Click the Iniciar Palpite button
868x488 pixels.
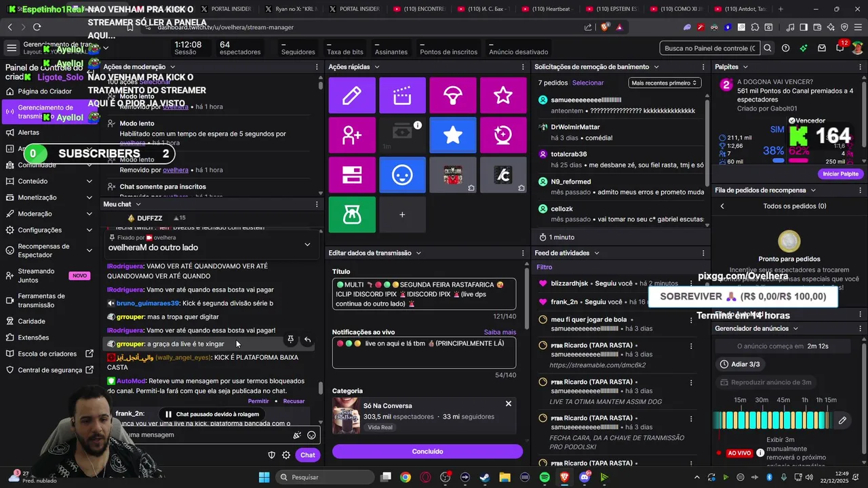coord(840,174)
